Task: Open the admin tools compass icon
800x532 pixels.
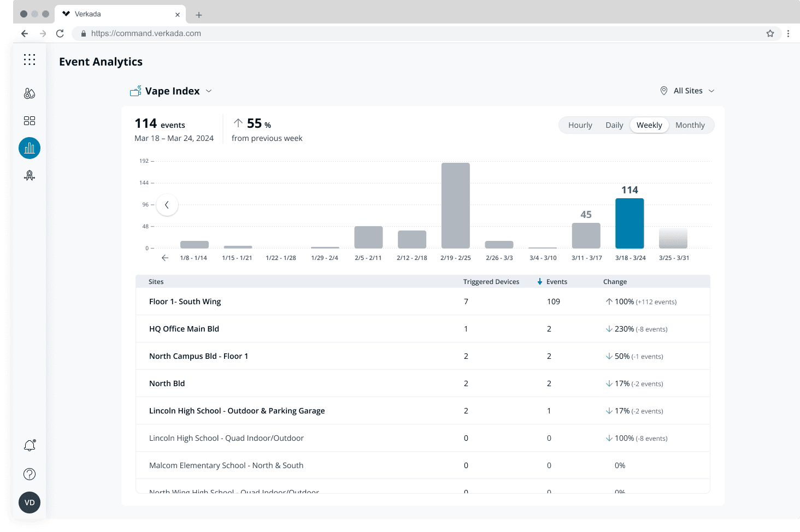Action: (x=30, y=175)
